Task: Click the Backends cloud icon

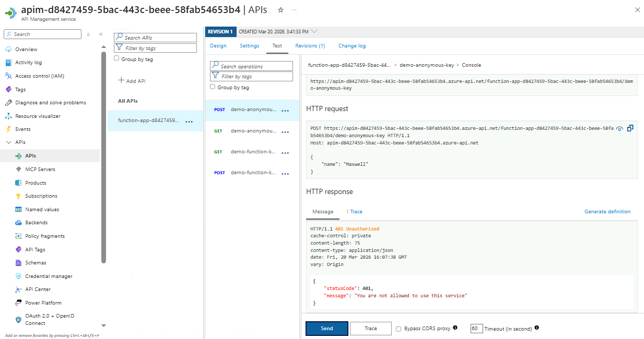Action: (18, 223)
